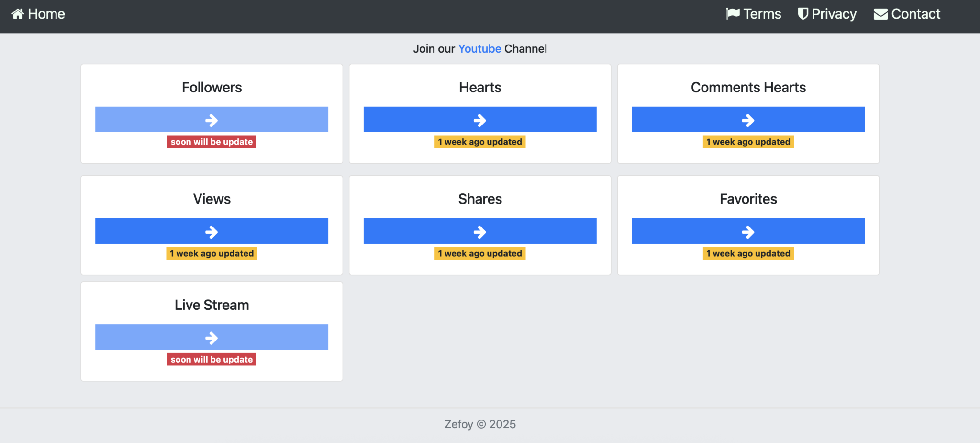Viewport: 980px width, 443px height.
Task: Click the Zefoy © 2025 footer text
Action: (x=479, y=424)
